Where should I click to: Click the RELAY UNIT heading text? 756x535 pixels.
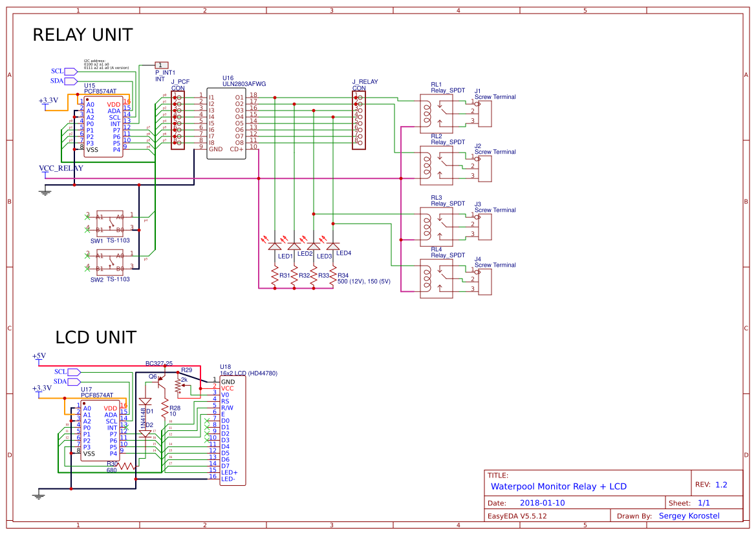(x=82, y=35)
